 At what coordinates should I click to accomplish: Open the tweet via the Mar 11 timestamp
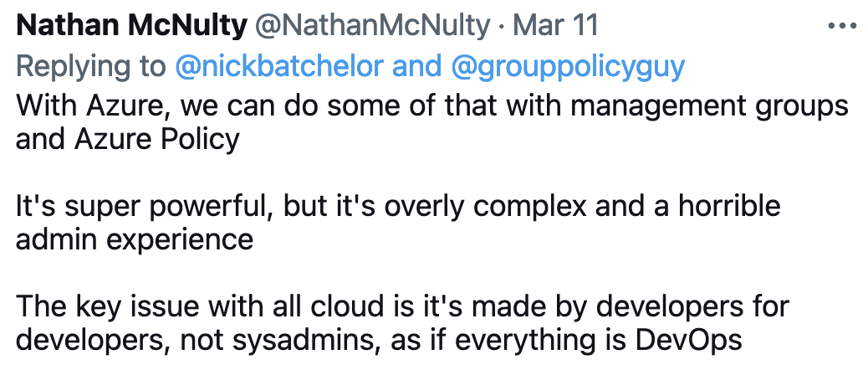coord(555,26)
